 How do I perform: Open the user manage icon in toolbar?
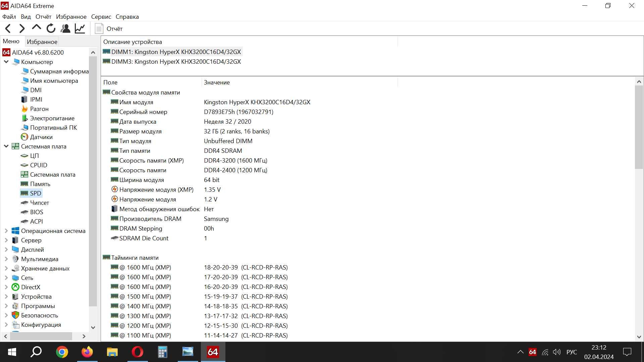coord(66,28)
